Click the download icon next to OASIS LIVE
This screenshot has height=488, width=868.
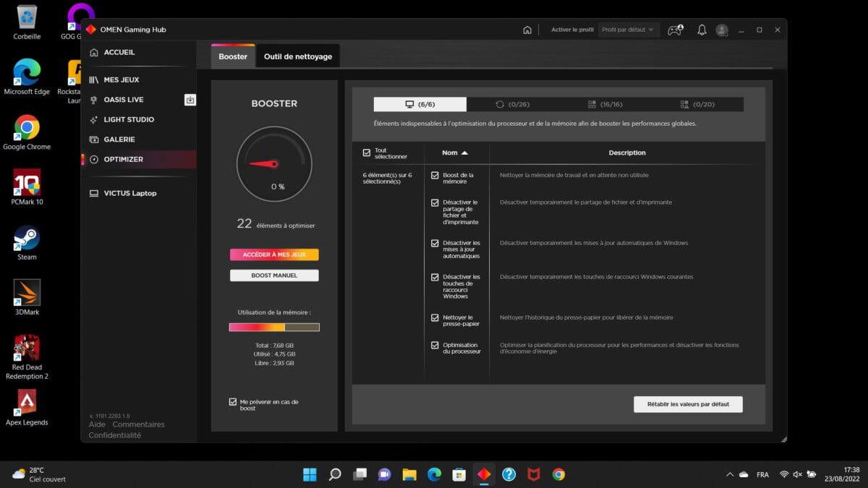190,99
